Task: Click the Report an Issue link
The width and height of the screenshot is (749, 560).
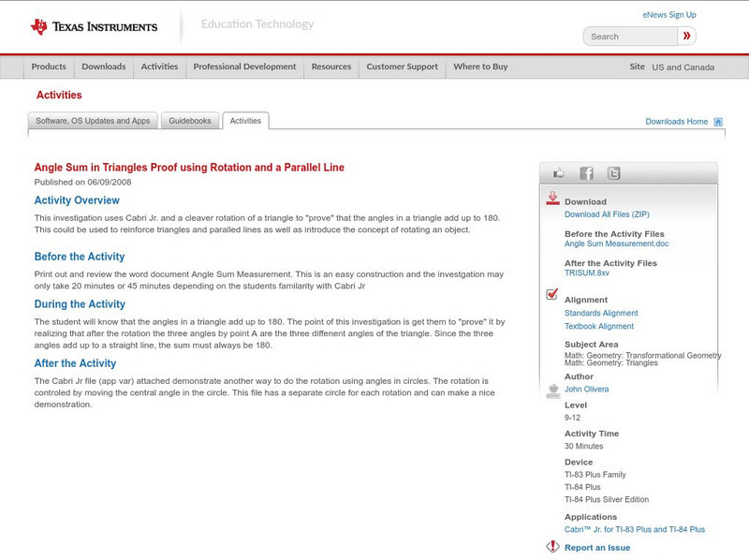Action: point(597,548)
